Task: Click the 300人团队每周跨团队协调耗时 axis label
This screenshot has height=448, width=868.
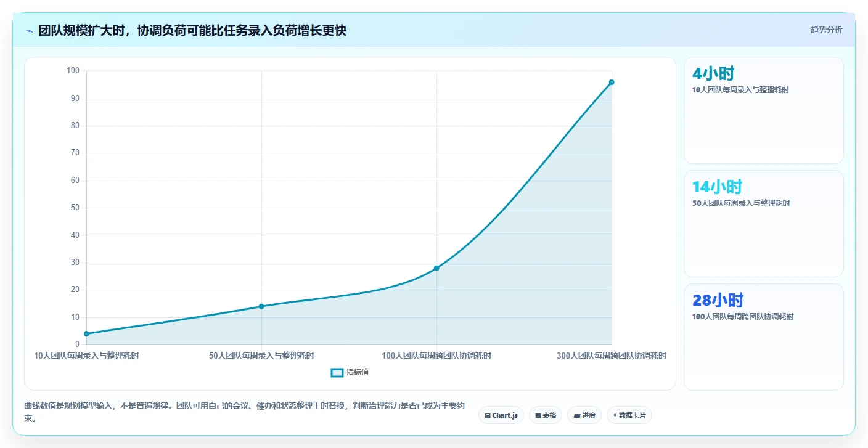Action: (x=612, y=356)
